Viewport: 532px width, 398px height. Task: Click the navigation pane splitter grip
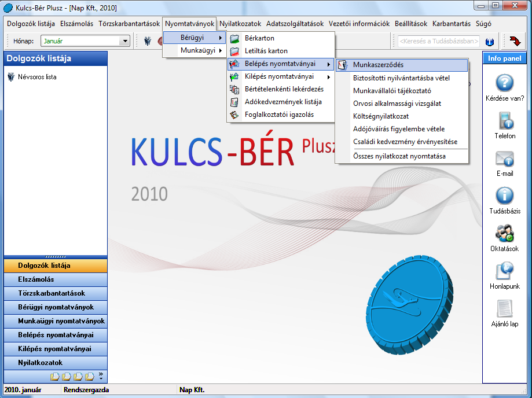click(x=56, y=257)
